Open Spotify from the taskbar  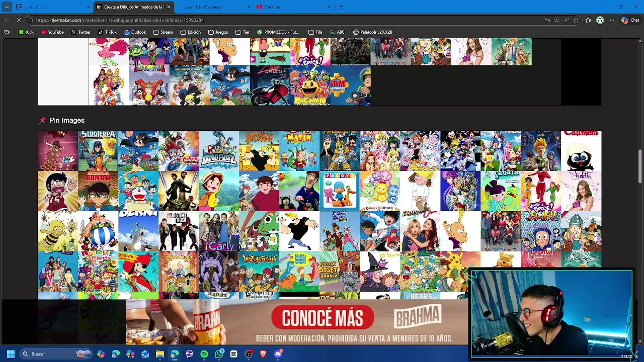pos(204,354)
